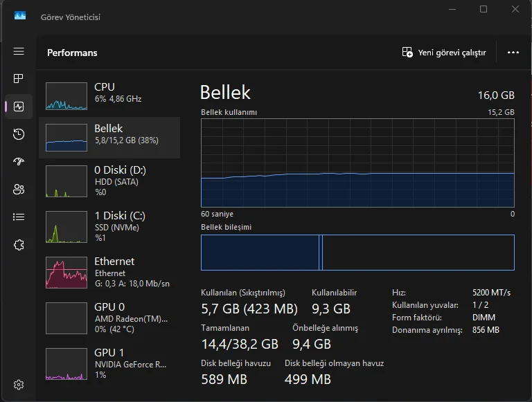Open the Services puzzle icon
The width and height of the screenshot is (532, 402).
[19, 245]
